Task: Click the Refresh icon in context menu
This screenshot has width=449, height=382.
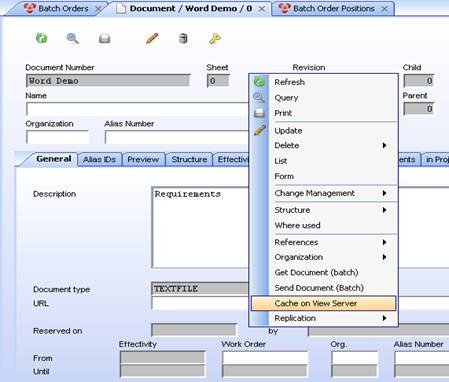Action: tap(259, 82)
